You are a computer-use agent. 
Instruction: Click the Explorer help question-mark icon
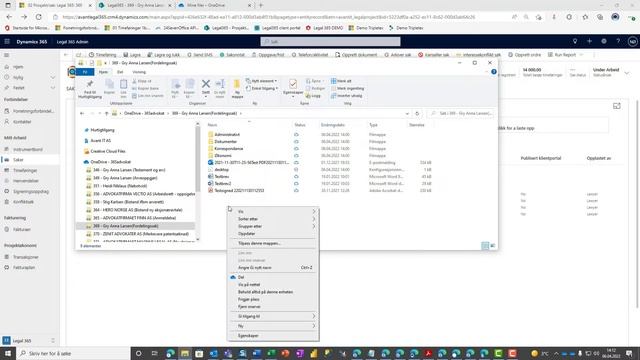coord(494,72)
